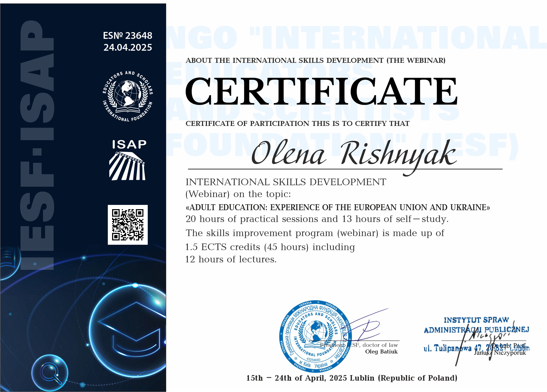This screenshot has height=392, width=547.
Task: Click the ISAP wordmark text
Action: point(129,144)
